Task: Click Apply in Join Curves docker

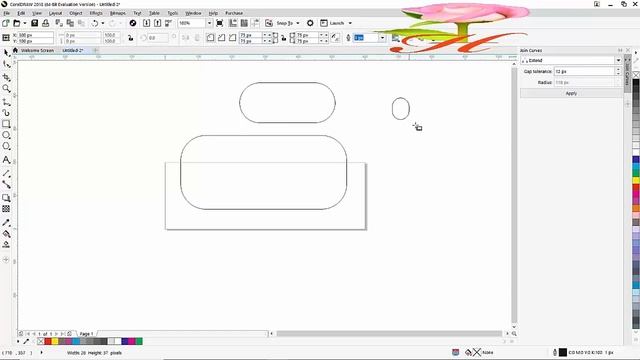Action: click(x=571, y=93)
